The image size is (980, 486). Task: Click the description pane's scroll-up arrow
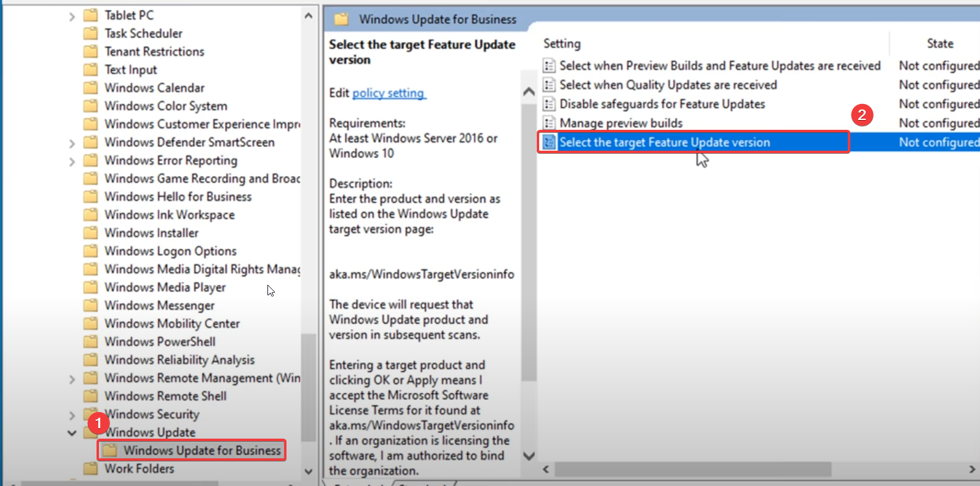(529, 92)
